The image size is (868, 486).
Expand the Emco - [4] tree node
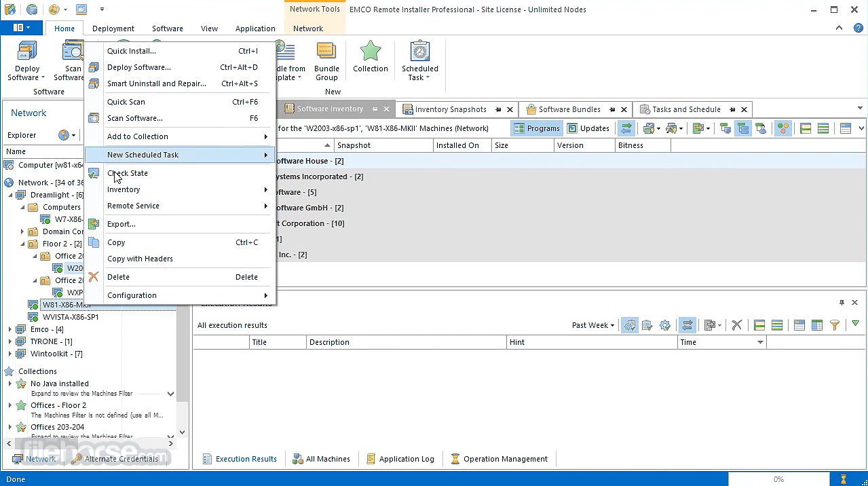point(10,329)
